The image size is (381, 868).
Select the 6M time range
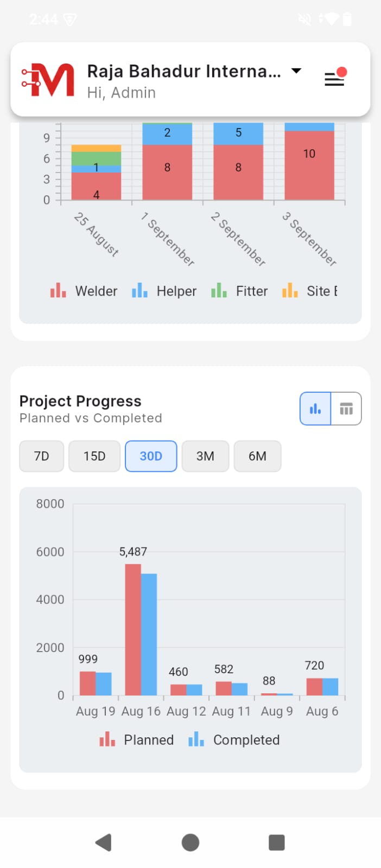tap(257, 456)
